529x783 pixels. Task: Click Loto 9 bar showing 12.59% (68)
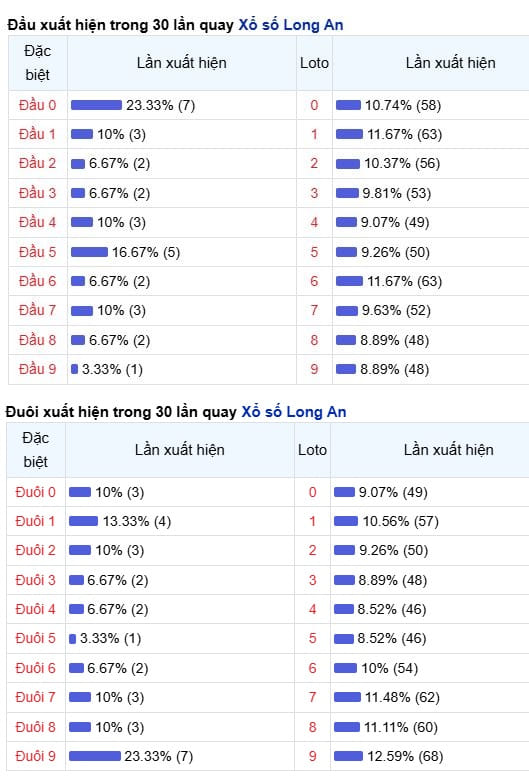pyautogui.click(x=348, y=756)
